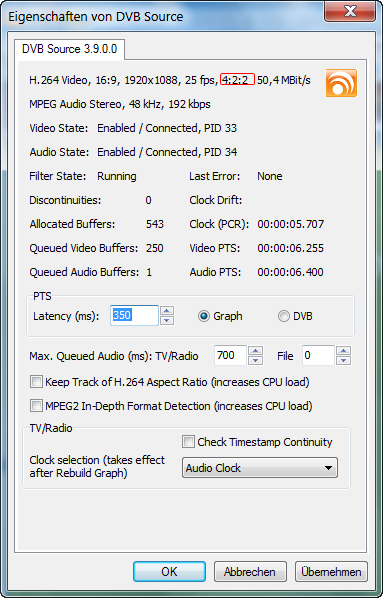Click the Clock Drift label
The image size is (383, 598).
pyautogui.click(x=216, y=200)
